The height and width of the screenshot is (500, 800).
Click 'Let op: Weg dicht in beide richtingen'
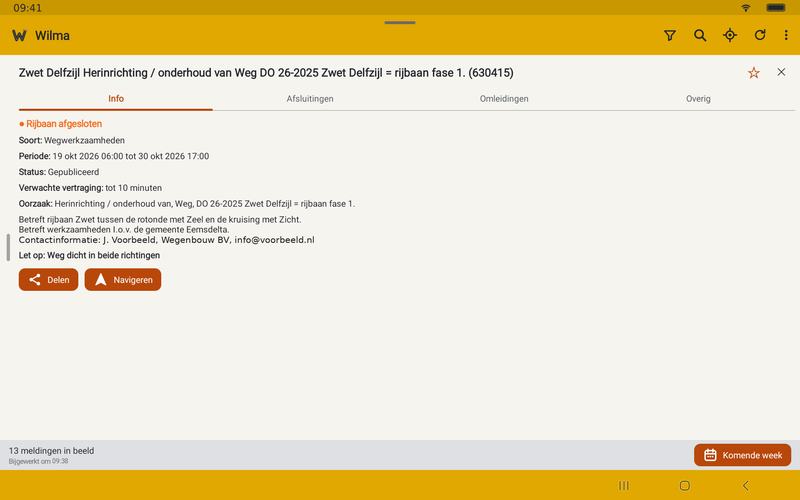pyautogui.click(x=89, y=255)
